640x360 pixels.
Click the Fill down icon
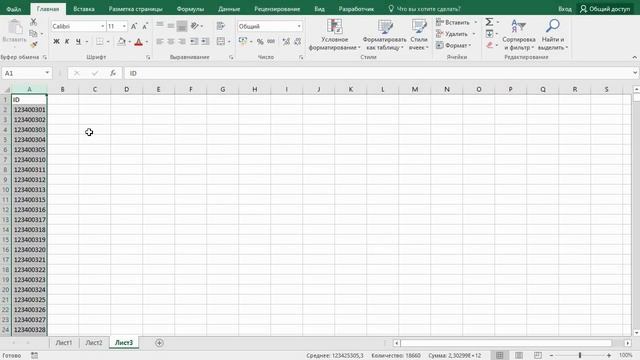pos(489,33)
